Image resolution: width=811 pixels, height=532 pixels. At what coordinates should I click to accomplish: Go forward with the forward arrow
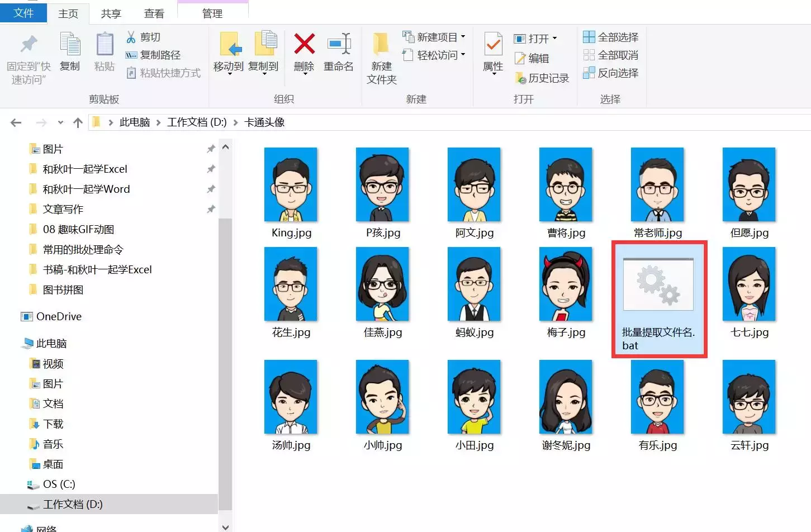point(41,122)
